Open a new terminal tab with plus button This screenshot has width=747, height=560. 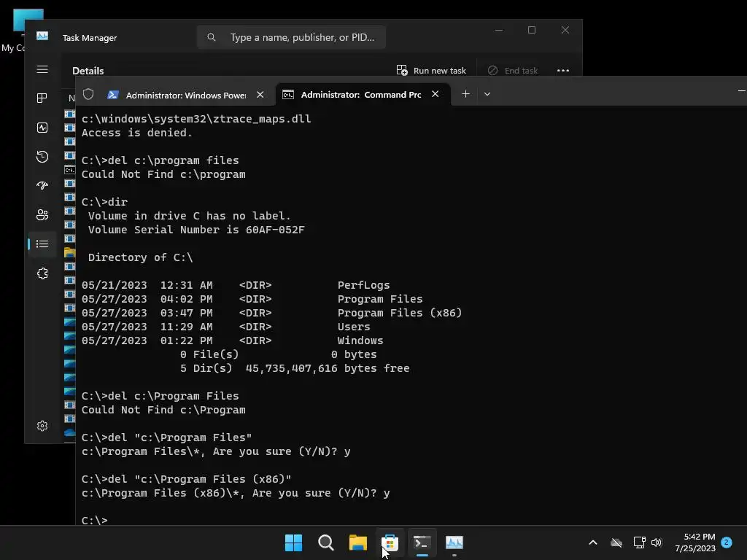[466, 94]
